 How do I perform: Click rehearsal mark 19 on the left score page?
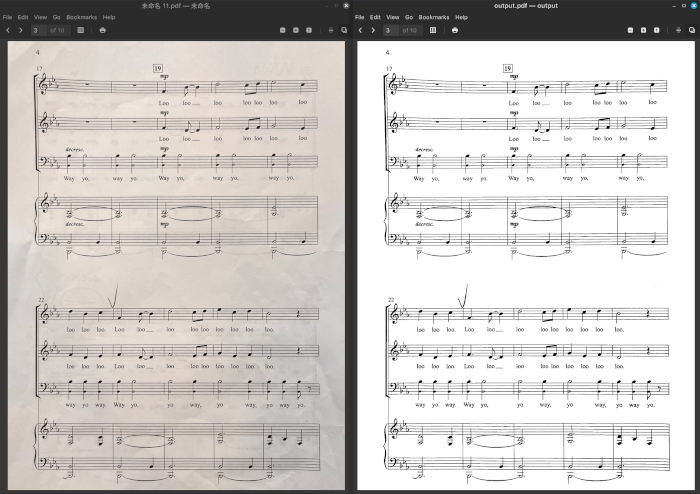[158, 68]
